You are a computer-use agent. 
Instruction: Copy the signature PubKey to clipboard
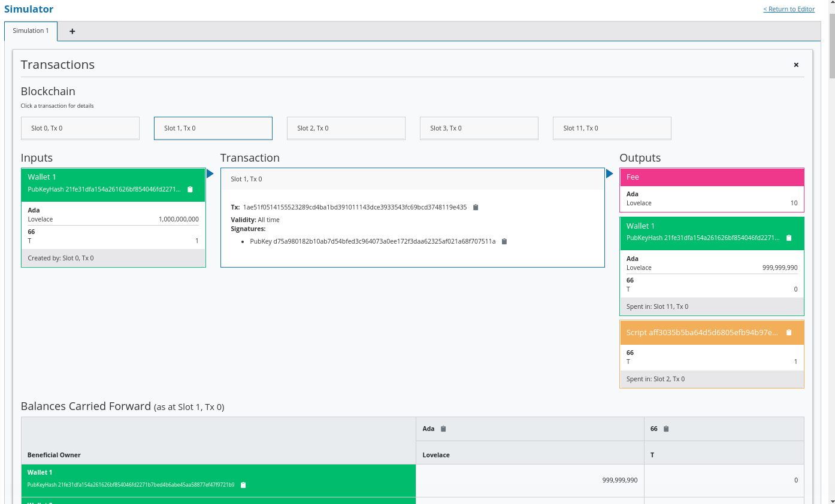click(x=504, y=241)
